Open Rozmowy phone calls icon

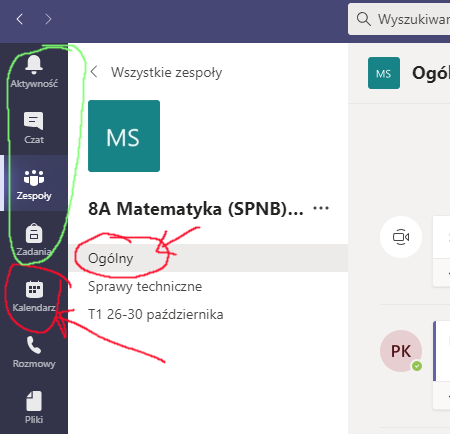tap(34, 345)
